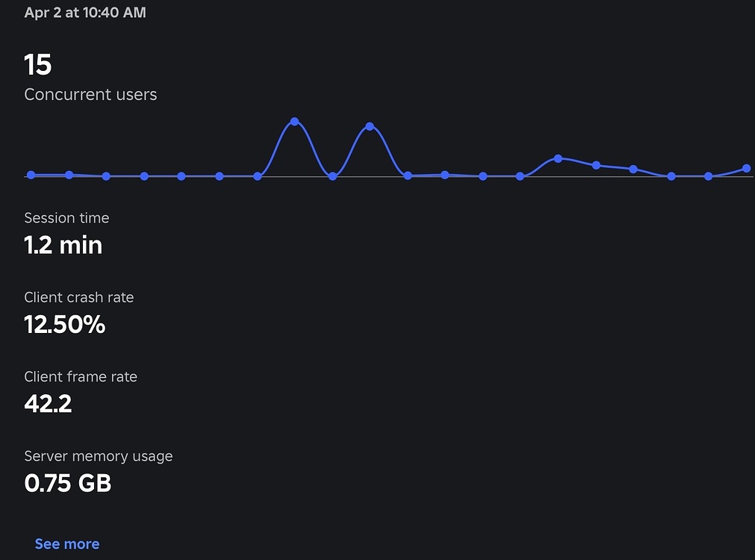
Task: Click the first data point on the chart
Action: 31,175
